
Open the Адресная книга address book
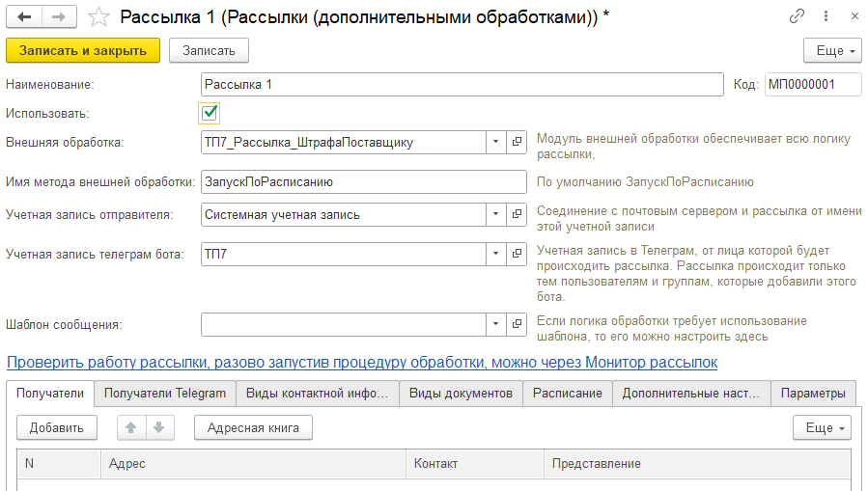click(253, 427)
